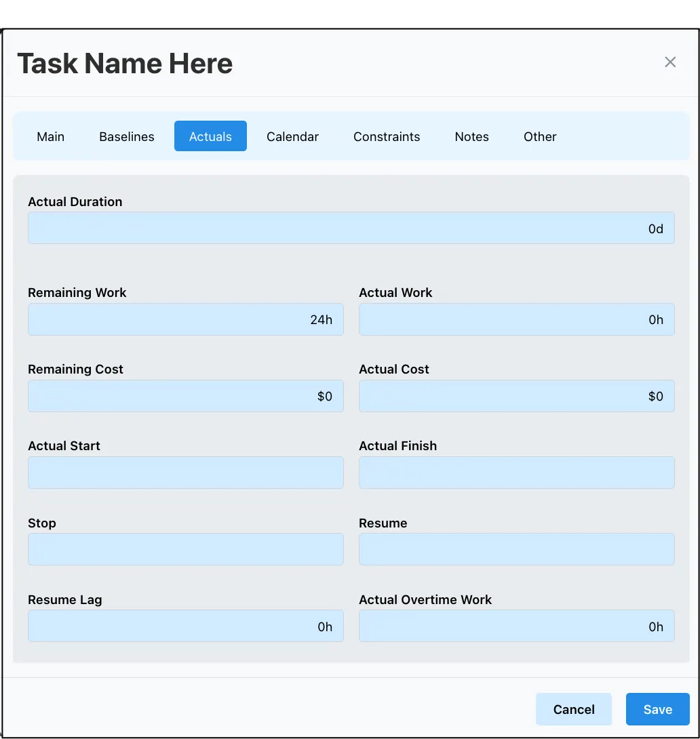
Task: Save the task changes
Action: tap(657, 709)
